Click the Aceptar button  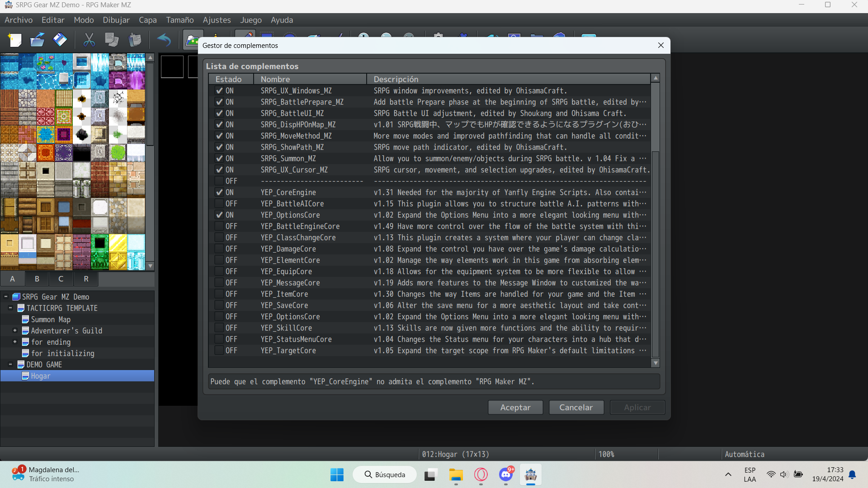tap(515, 408)
